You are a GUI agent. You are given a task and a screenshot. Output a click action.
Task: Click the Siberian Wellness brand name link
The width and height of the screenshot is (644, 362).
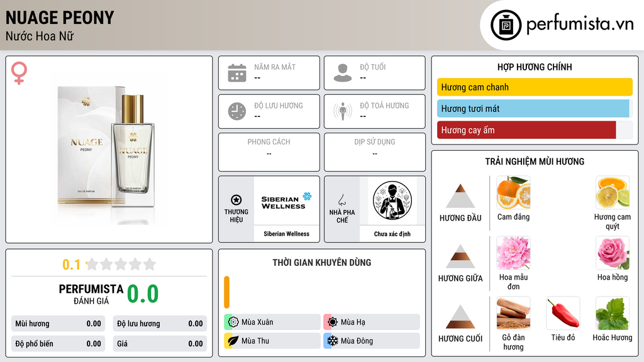286,234
